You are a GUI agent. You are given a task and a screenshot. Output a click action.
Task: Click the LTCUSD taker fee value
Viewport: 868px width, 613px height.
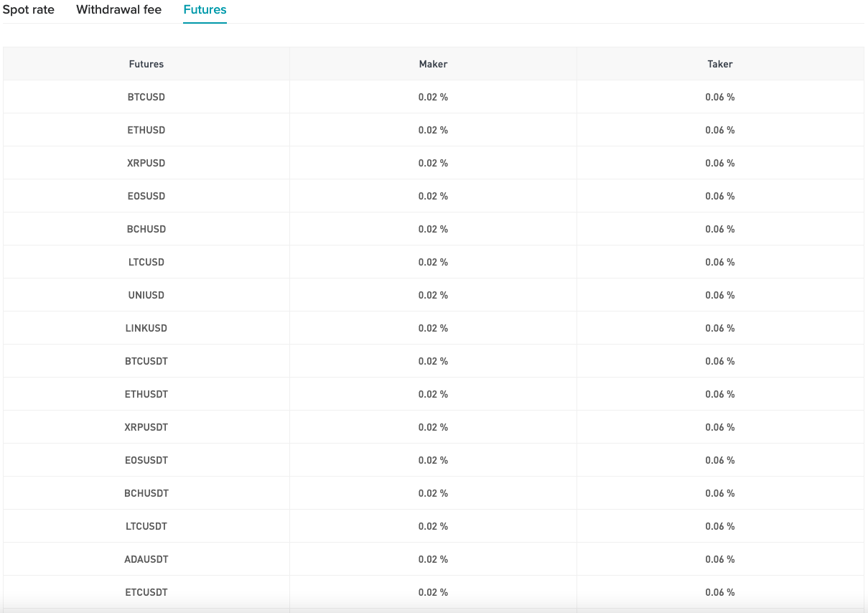pyautogui.click(x=720, y=262)
